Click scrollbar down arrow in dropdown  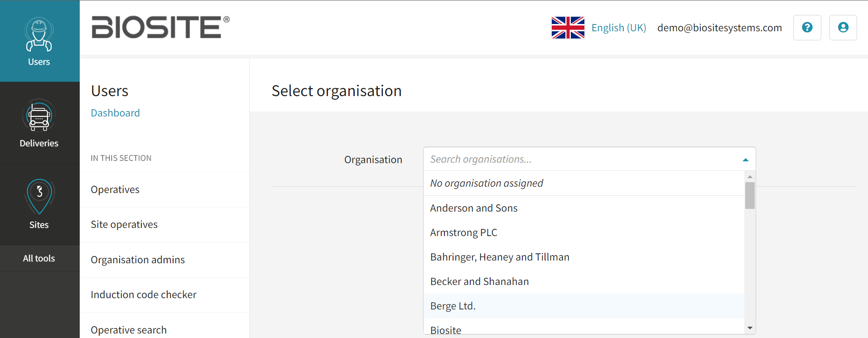(x=750, y=328)
